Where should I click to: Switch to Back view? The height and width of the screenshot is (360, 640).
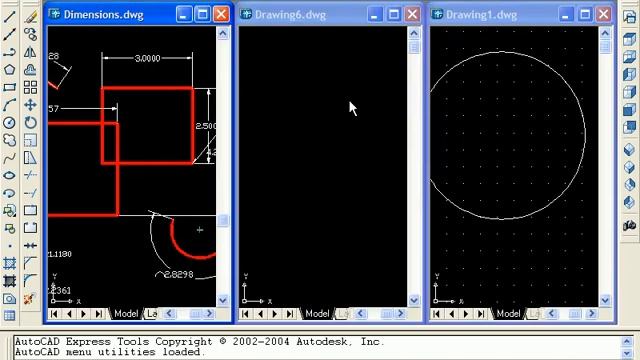629,127
